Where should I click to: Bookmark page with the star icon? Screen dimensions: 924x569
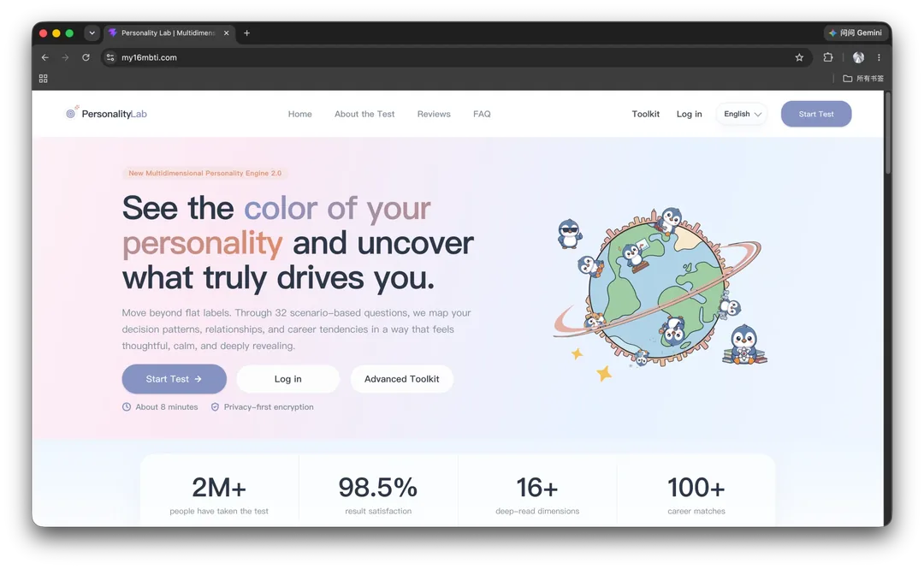(x=799, y=57)
